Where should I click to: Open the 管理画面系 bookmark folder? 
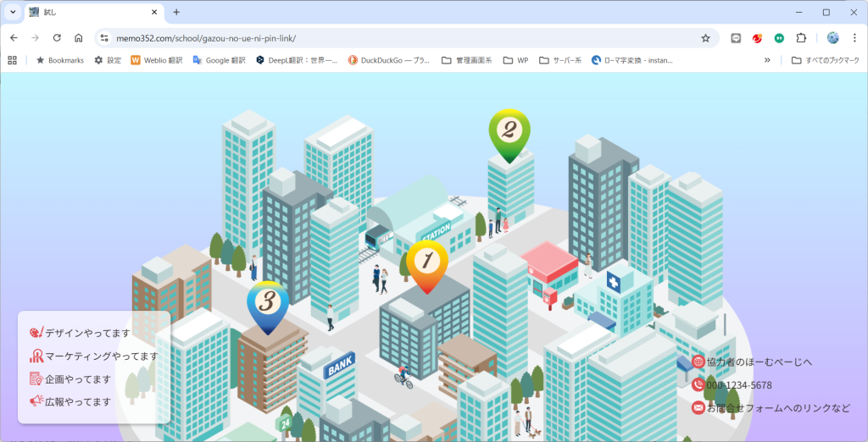[x=466, y=60]
